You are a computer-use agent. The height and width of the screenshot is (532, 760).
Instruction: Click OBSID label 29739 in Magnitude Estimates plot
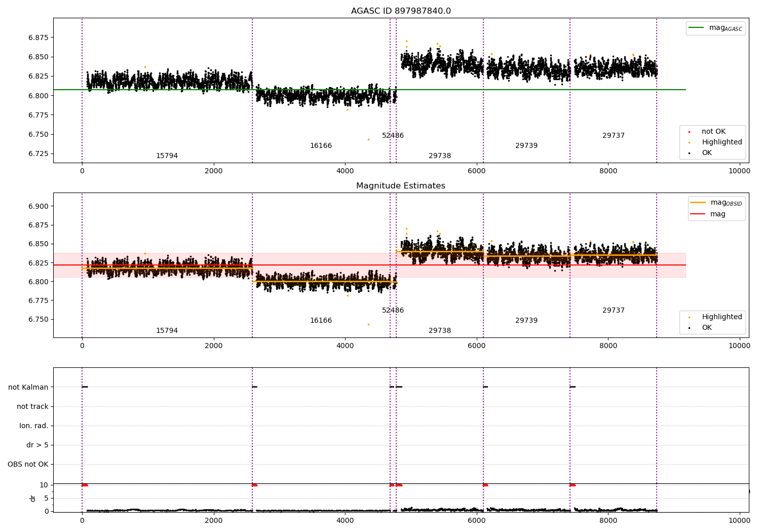(526, 321)
